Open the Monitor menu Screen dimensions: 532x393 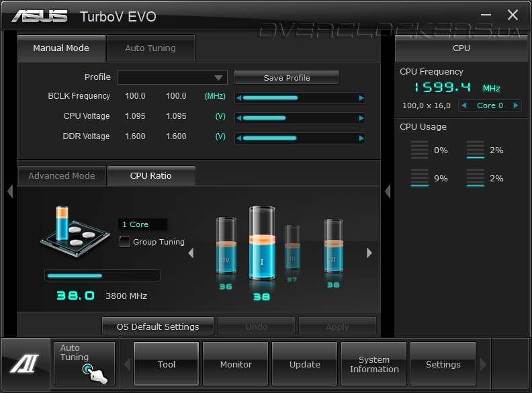(236, 364)
